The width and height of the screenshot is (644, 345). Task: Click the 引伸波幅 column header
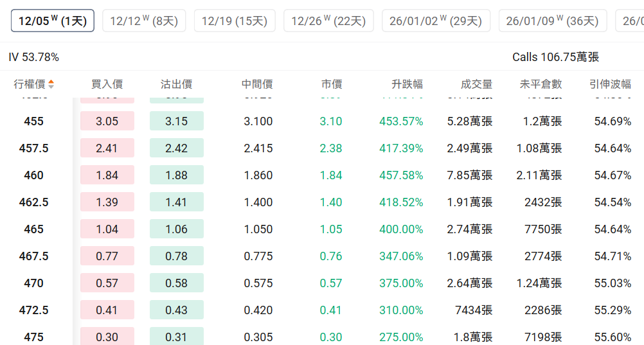click(x=610, y=84)
